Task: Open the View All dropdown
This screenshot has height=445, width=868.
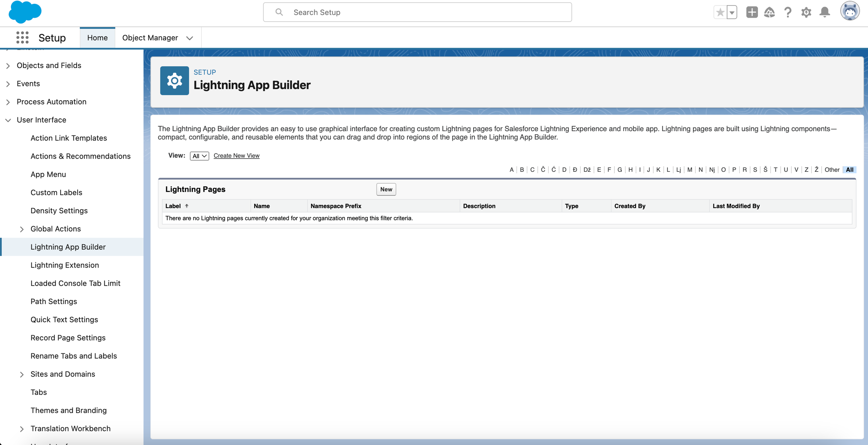Action: (x=199, y=156)
